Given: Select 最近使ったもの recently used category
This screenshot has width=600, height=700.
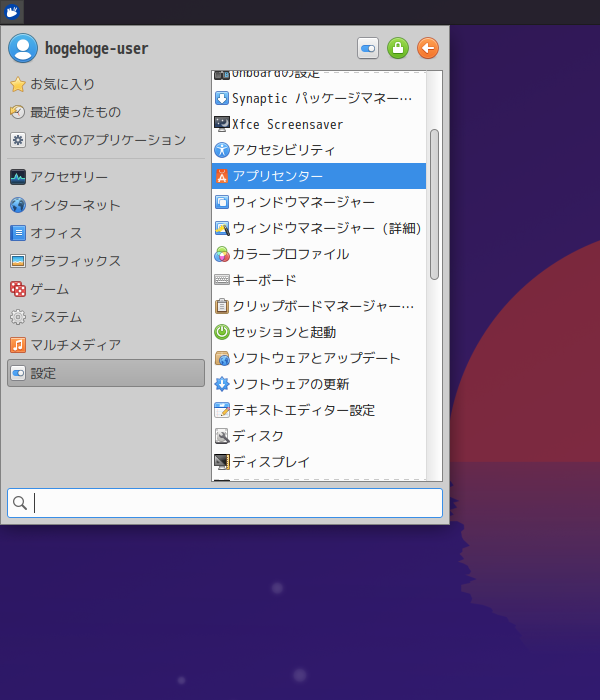Looking at the screenshot, I should point(106,112).
